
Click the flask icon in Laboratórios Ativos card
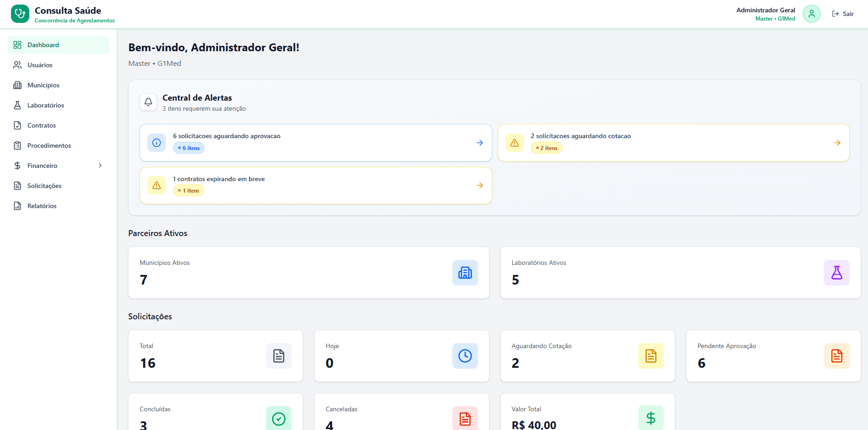[836, 273]
